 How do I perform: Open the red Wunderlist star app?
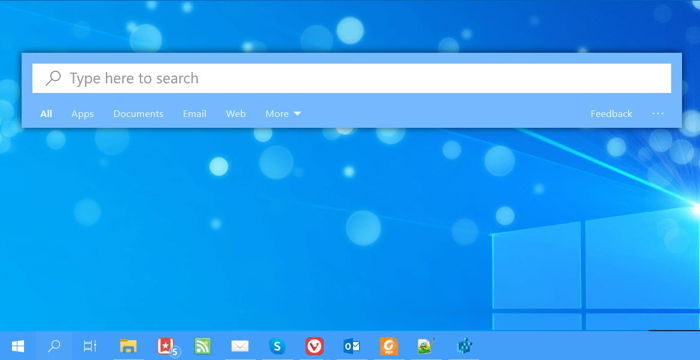[x=167, y=346]
